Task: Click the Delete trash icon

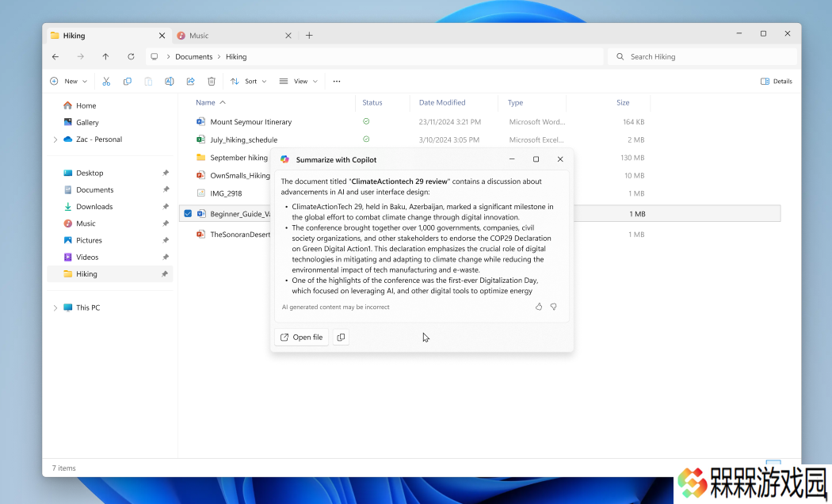Action: tap(212, 81)
